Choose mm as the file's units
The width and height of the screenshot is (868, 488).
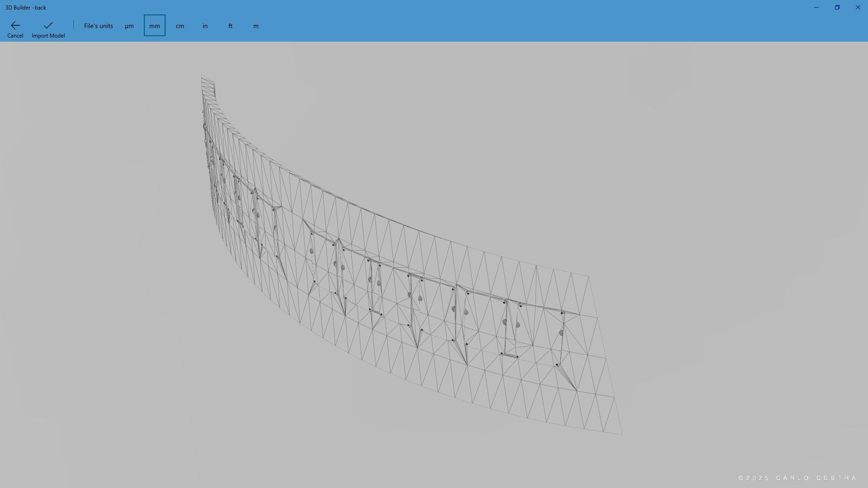(155, 26)
